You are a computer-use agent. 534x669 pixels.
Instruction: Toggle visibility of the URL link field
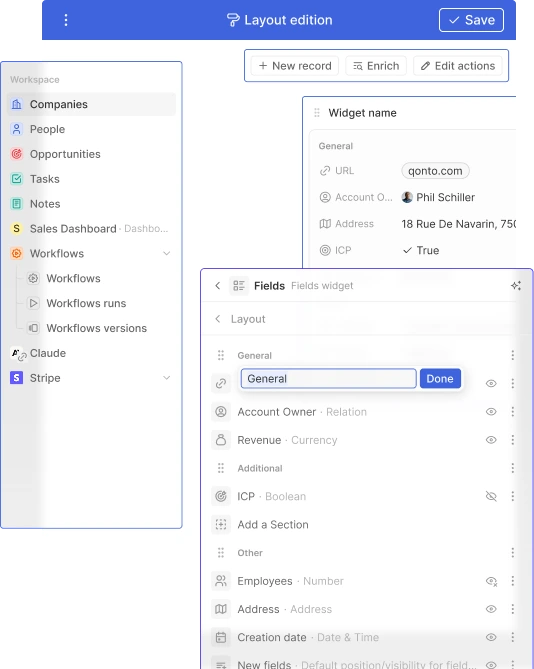(x=491, y=383)
